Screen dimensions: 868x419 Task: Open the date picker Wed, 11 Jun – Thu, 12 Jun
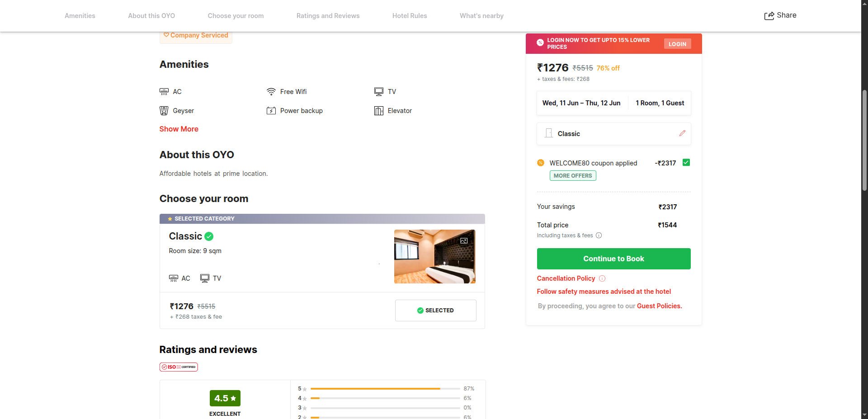[x=581, y=103]
